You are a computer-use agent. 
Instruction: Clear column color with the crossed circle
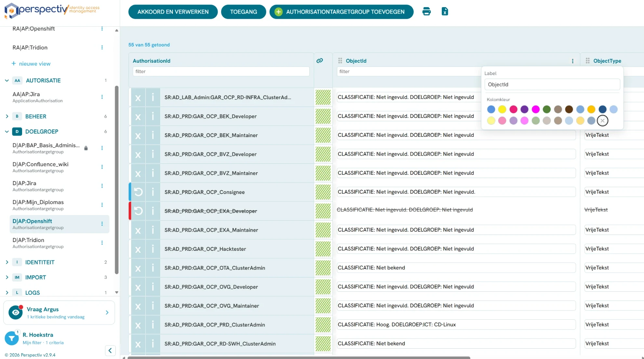(602, 121)
